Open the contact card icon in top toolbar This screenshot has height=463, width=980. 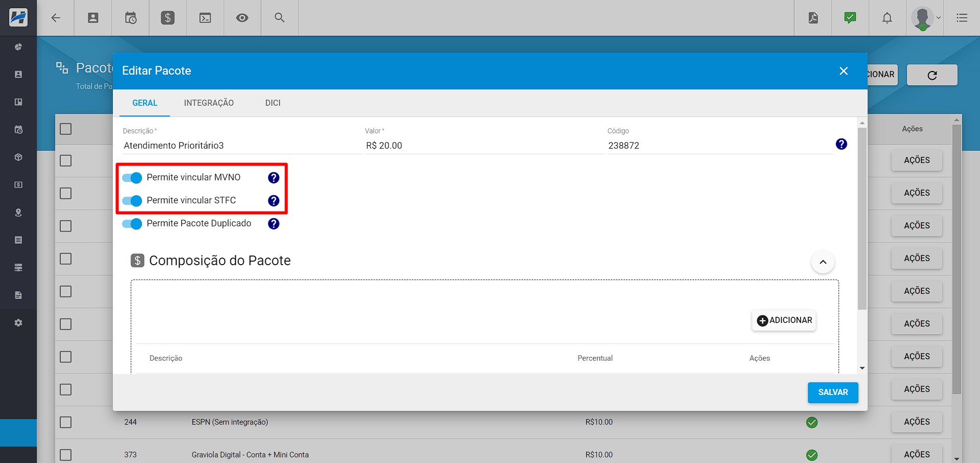(x=93, y=18)
